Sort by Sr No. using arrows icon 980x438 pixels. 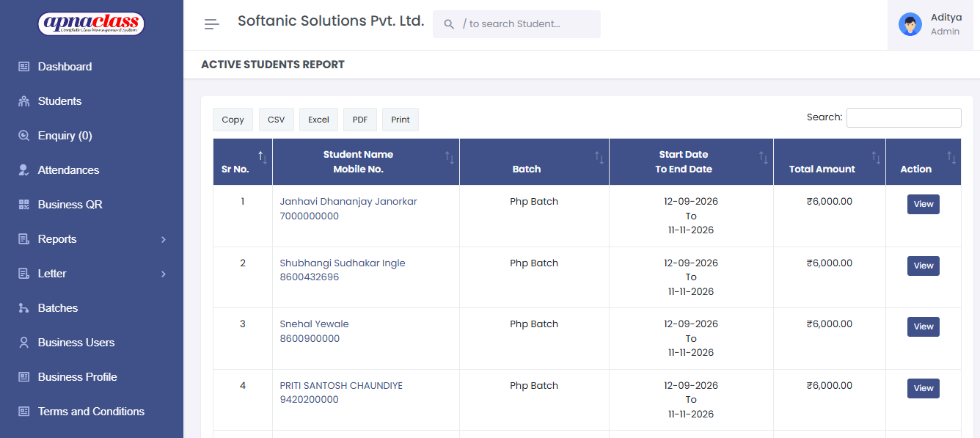(263, 157)
